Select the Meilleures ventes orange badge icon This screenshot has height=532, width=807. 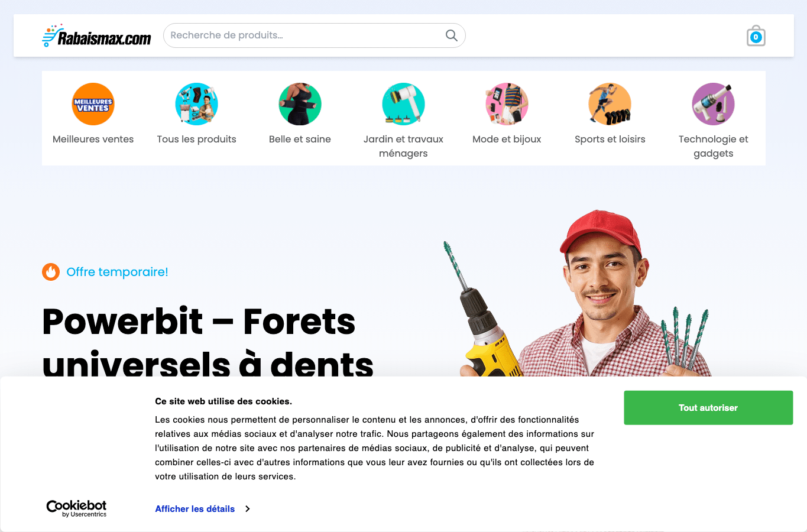coord(93,104)
